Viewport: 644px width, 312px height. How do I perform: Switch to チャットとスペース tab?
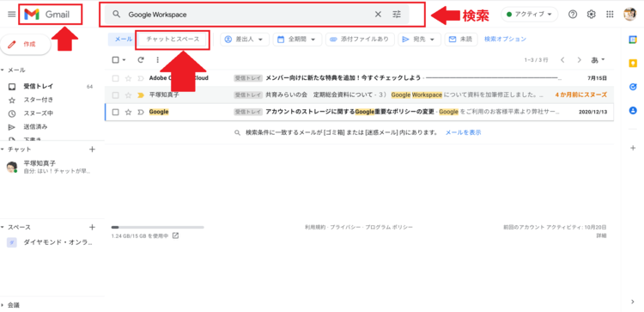[173, 39]
